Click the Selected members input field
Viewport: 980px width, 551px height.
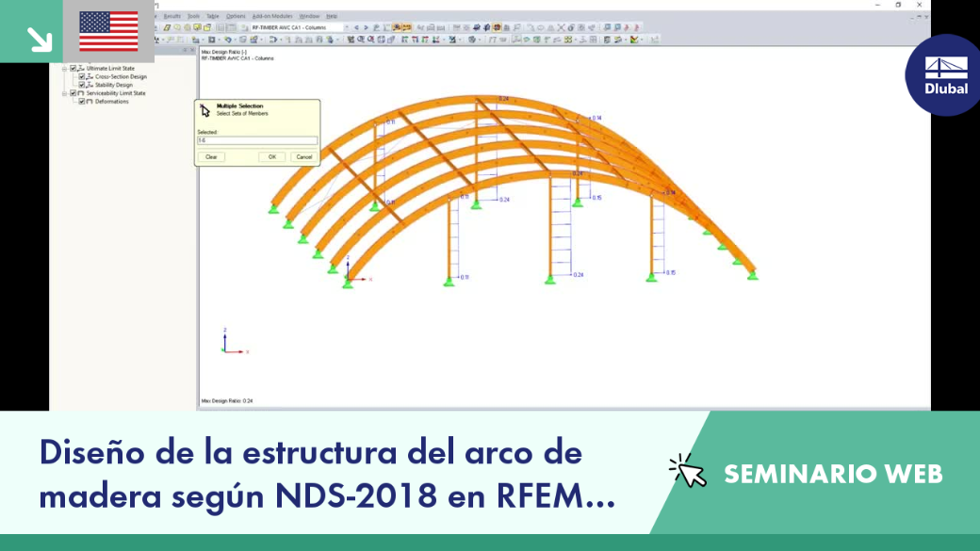tap(257, 140)
